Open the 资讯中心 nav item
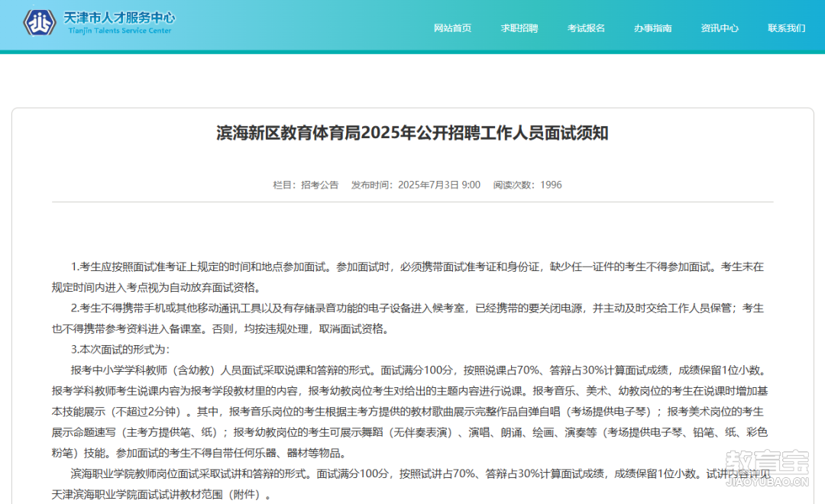The width and height of the screenshot is (825, 504). pyautogui.click(x=720, y=28)
